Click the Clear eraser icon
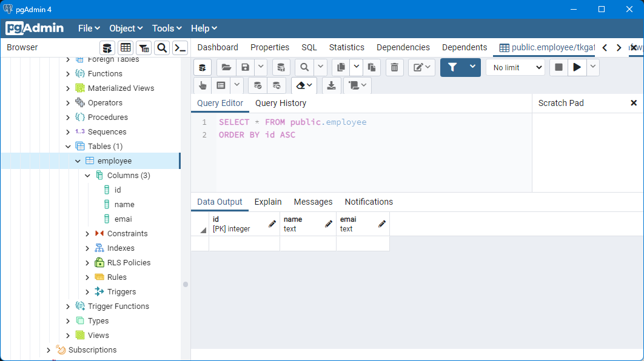Screen dimensions: 644x361 (304, 85)
